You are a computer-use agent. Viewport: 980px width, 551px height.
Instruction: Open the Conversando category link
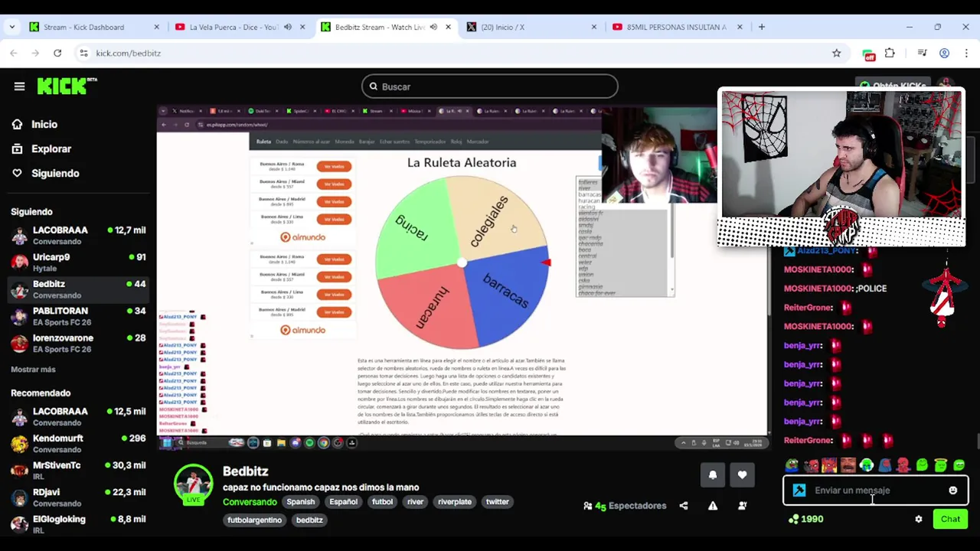click(250, 502)
